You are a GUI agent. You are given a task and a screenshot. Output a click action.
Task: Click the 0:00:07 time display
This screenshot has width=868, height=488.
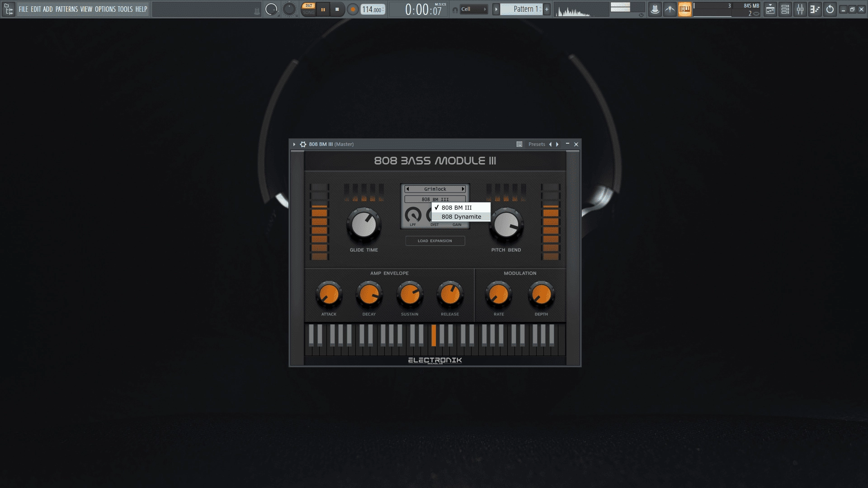(423, 9)
